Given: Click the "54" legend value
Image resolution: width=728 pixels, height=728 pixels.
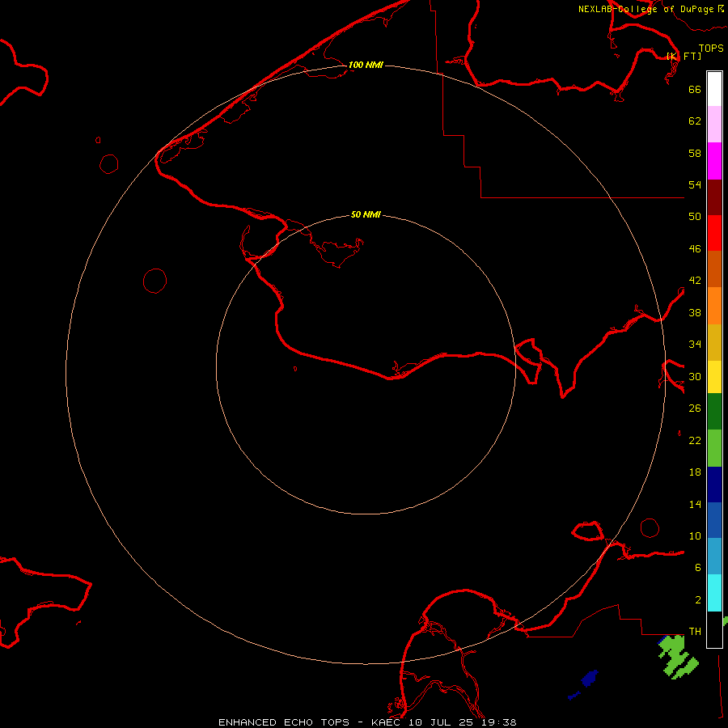Looking at the screenshot, I should 695,184.
